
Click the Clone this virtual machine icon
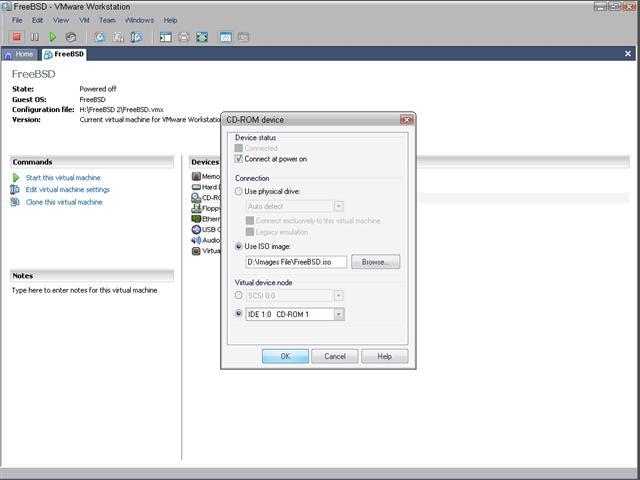coord(15,202)
